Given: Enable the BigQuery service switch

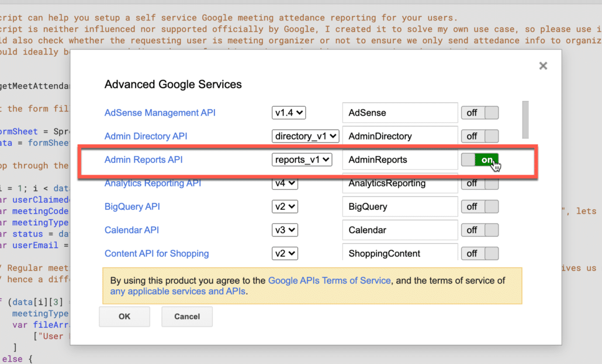Looking at the screenshot, I should 480,207.
